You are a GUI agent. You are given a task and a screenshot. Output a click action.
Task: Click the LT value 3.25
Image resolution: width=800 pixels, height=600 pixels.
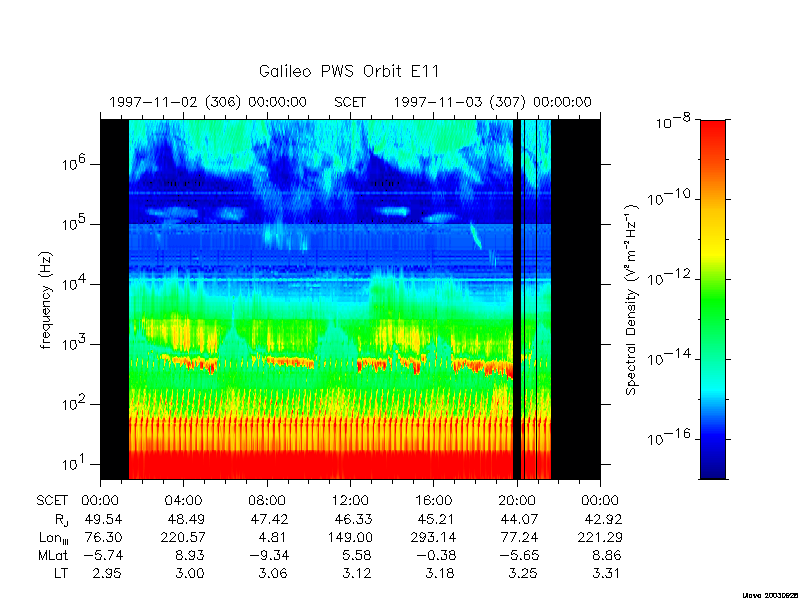coord(523,573)
